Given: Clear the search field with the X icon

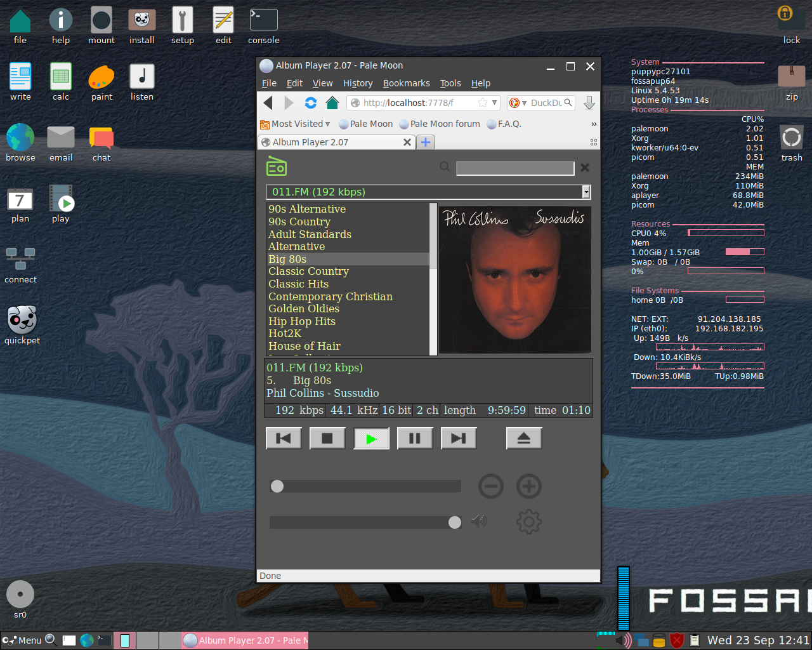Looking at the screenshot, I should point(585,168).
